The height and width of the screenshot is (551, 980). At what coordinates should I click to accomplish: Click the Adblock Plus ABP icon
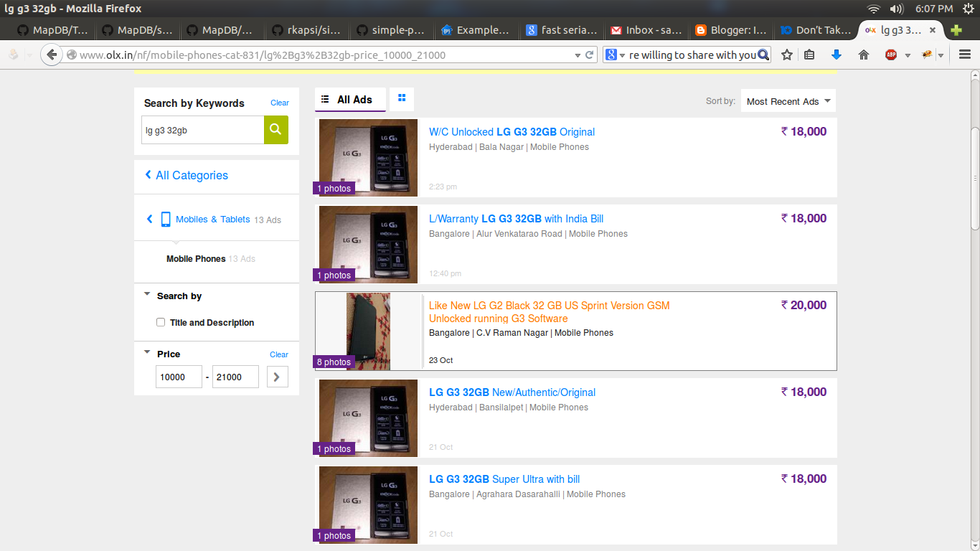(891, 55)
